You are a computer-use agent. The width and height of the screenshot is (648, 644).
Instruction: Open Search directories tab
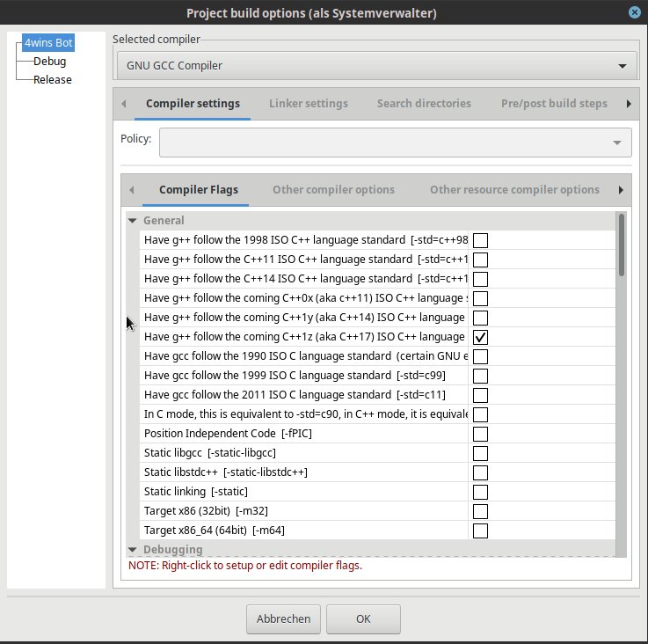point(424,104)
